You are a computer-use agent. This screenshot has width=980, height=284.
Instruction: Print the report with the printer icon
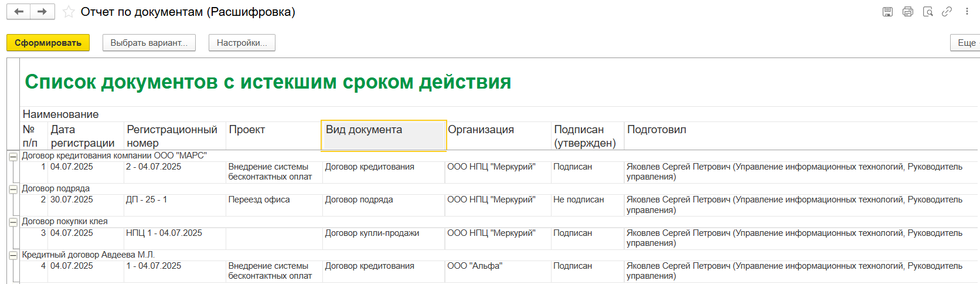point(907,12)
